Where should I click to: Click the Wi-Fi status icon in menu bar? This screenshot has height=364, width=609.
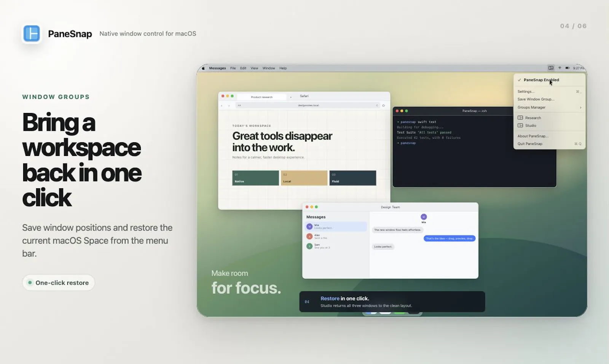[x=560, y=68]
